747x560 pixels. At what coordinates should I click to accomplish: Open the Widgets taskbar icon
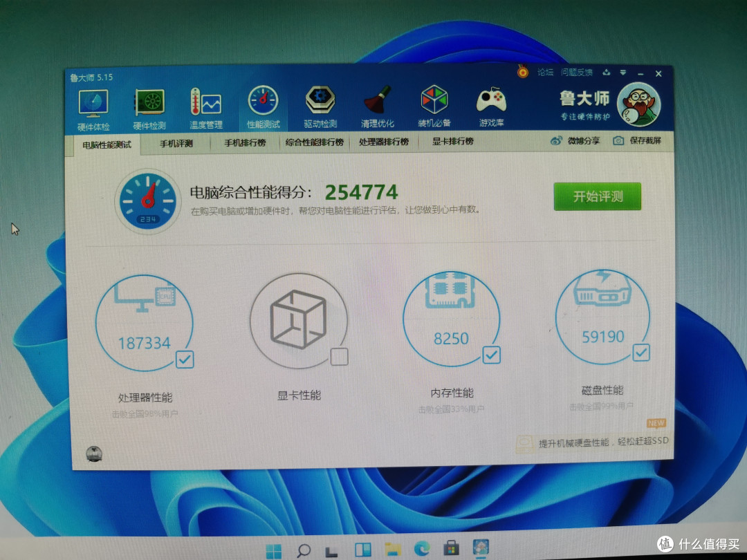coord(363,550)
